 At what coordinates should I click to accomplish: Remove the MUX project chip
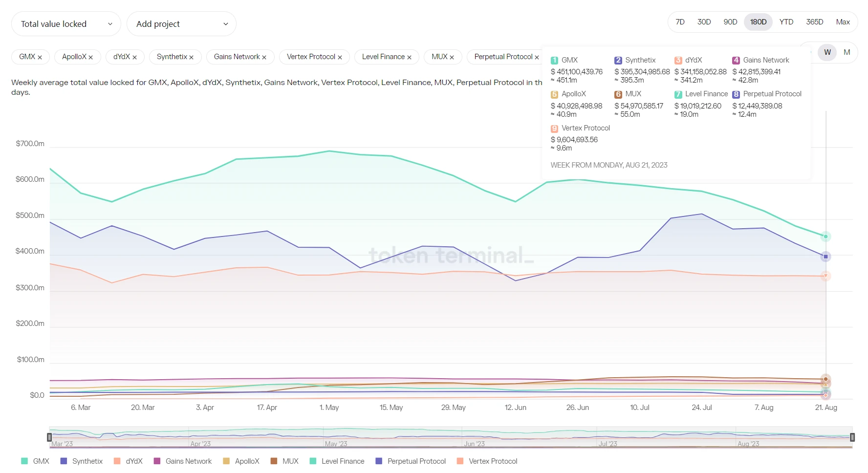[452, 57]
